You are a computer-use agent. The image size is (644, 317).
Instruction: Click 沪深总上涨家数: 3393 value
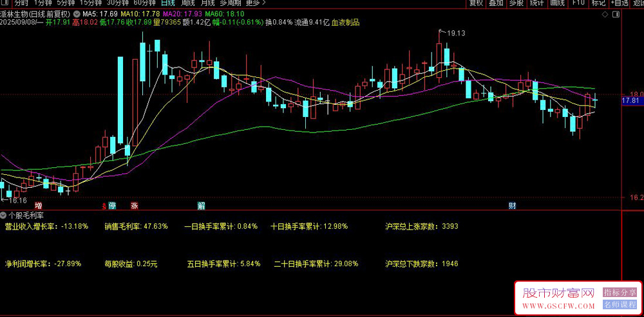422,226
